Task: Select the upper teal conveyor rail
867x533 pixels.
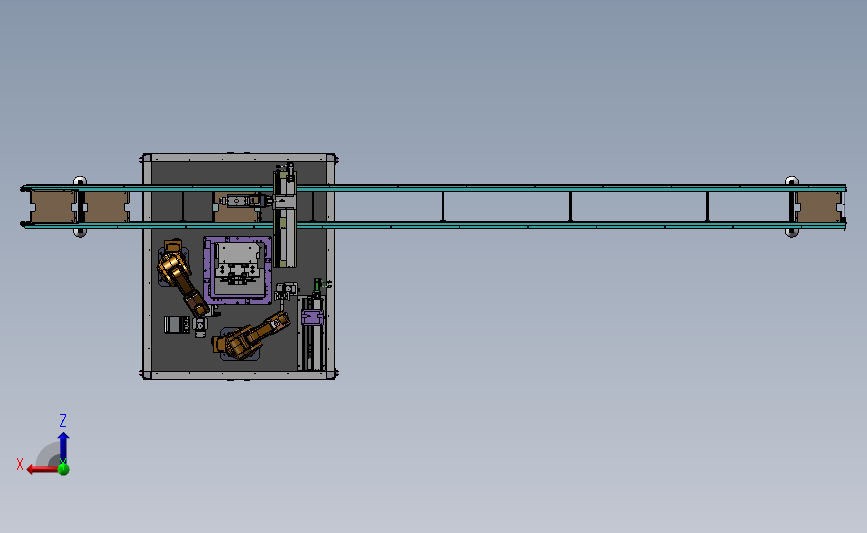Action: (434, 189)
